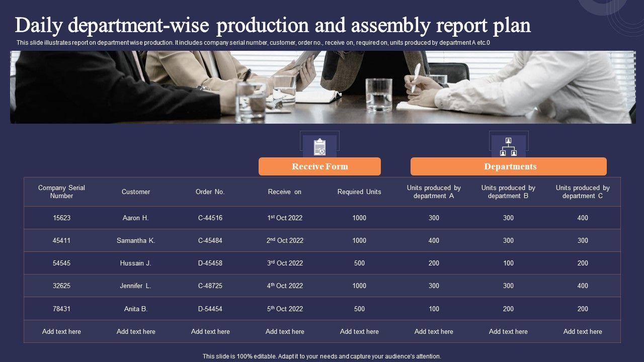Select the "Receive on" column header
Screen dimensions: 644x362
tap(285, 192)
